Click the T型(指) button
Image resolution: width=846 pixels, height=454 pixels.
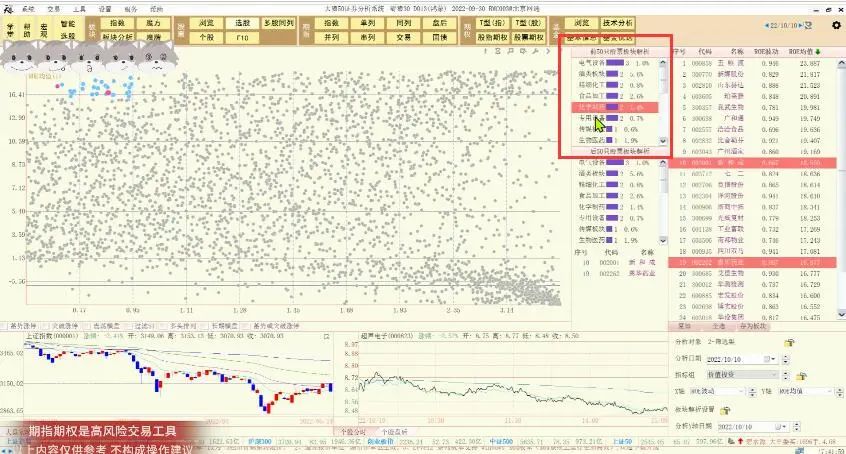click(493, 23)
